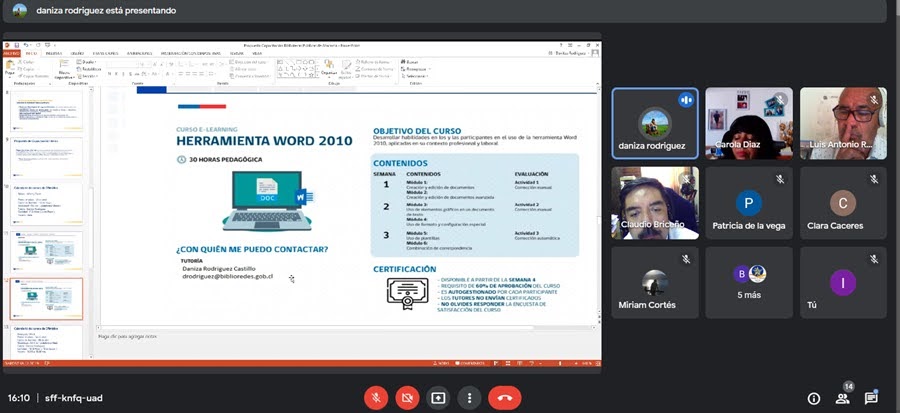This screenshot has width=900, height=413.
Task: Click Clara Caceres's avatar tile
Action: pyautogui.click(x=843, y=203)
